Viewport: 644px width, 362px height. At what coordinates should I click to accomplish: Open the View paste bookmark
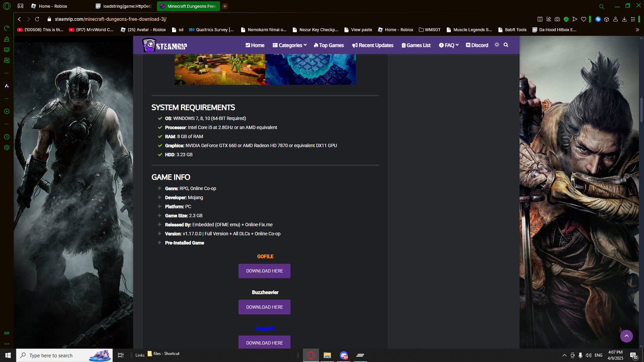tap(358, 30)
